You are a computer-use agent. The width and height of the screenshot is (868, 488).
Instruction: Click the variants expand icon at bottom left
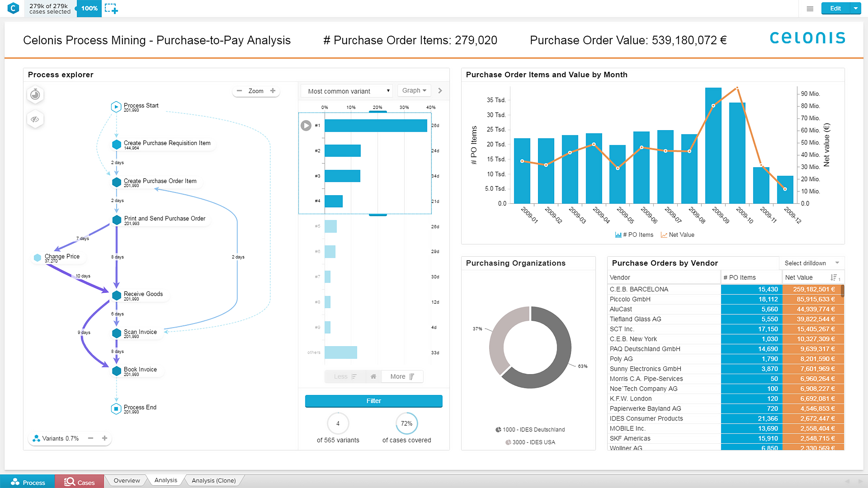(x=104, y=439)
